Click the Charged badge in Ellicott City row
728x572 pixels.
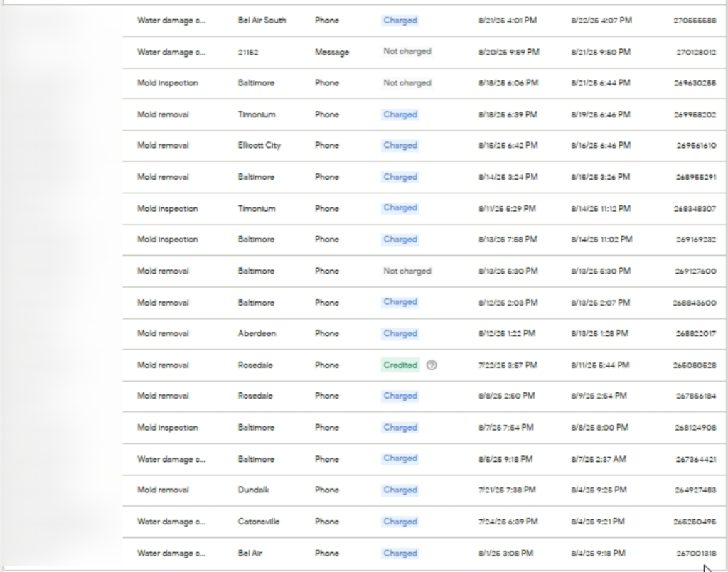400,146
